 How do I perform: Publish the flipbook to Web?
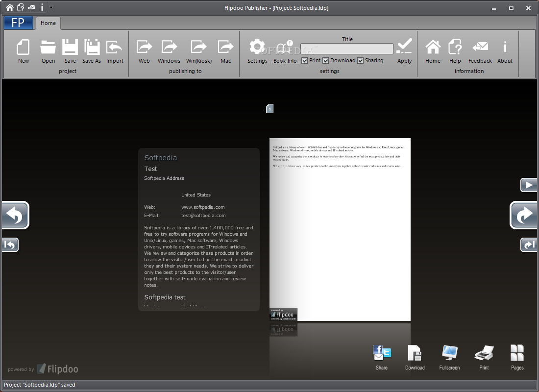[144, 51]
